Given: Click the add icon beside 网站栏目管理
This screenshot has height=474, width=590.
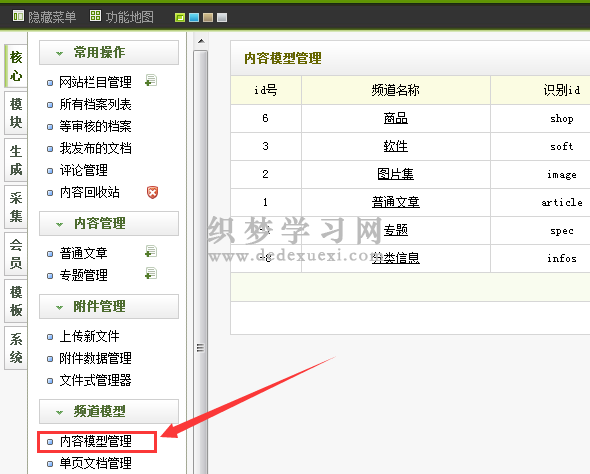Looking at the screenshot, I should (151, 81).
